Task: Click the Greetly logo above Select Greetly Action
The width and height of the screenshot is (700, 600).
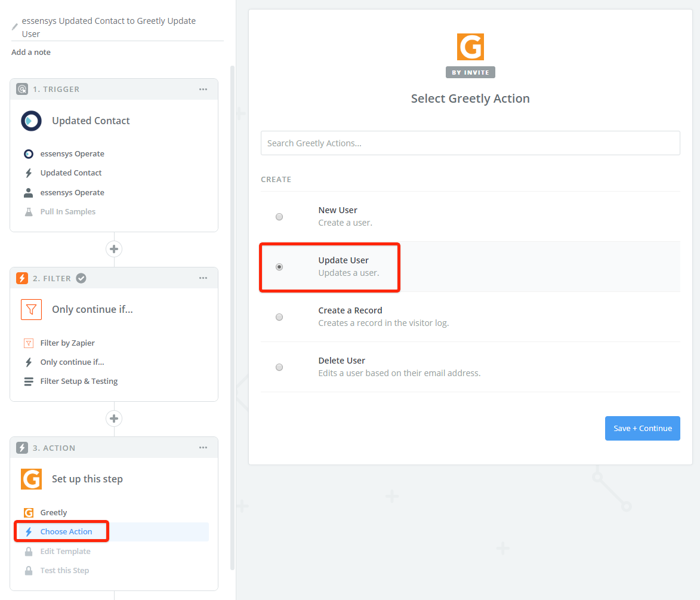Action: 470,47
